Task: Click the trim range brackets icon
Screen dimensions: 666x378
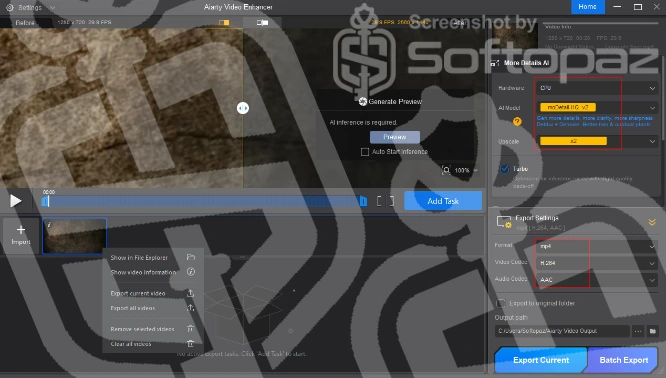Action: (x=385, y=201)
